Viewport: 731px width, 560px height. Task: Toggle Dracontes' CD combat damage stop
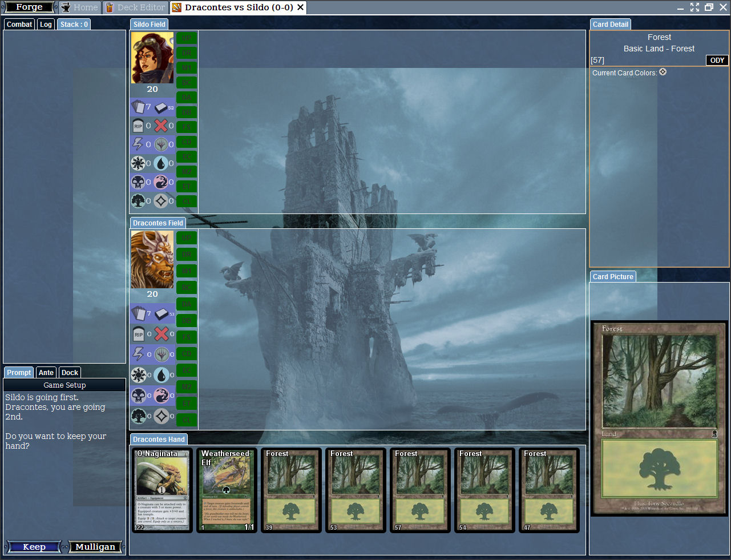coord(187,354)
